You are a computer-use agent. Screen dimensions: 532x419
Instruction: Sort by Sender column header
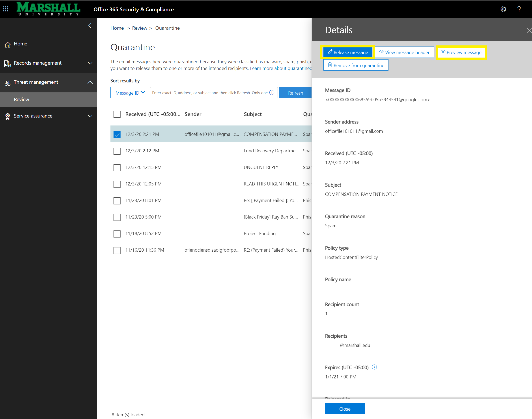click(x=193, y=114)
